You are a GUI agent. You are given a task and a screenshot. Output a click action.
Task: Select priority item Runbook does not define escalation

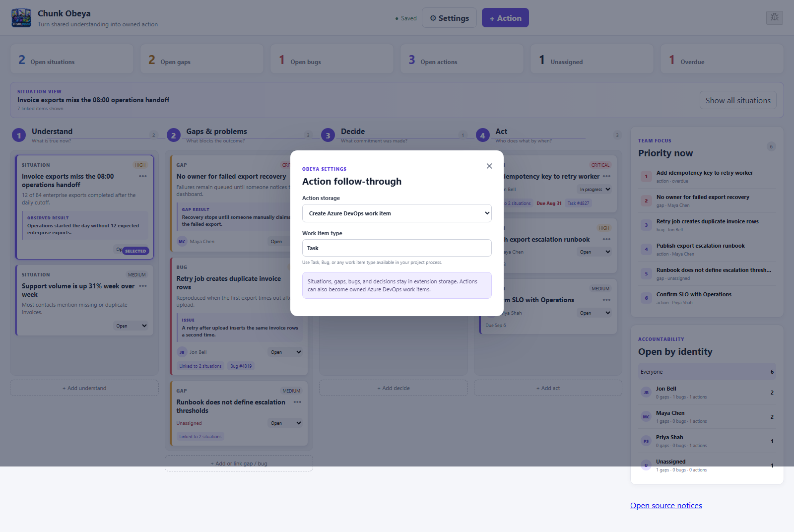[x=707, y=273]
